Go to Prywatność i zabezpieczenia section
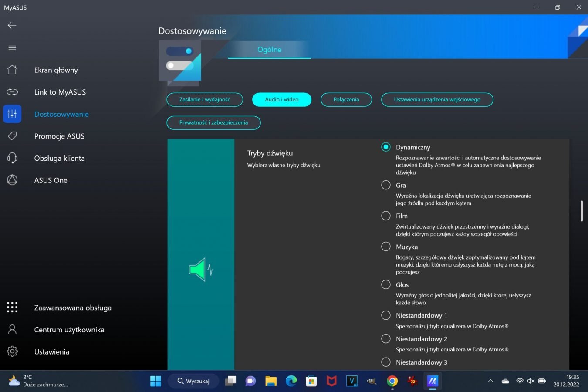Image resolution: width=588 pixels, height=392 pixels. (213, 122)
